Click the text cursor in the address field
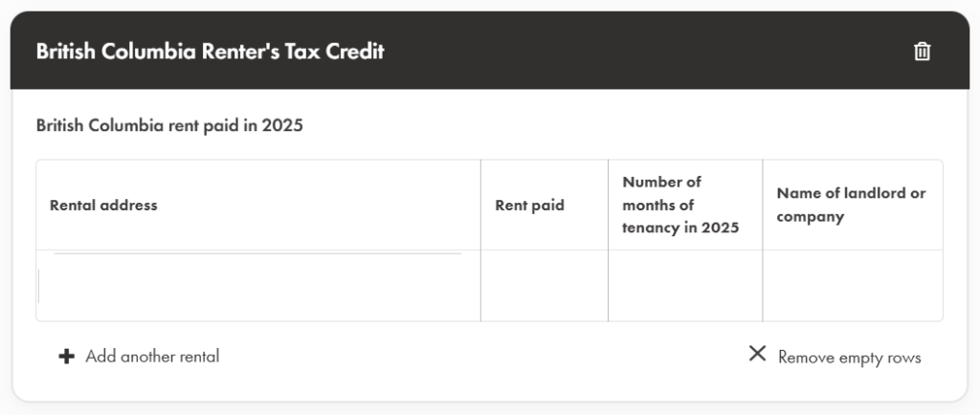This screenshot has height=415, width=980. pyautogui.click(x=39, y=286)
